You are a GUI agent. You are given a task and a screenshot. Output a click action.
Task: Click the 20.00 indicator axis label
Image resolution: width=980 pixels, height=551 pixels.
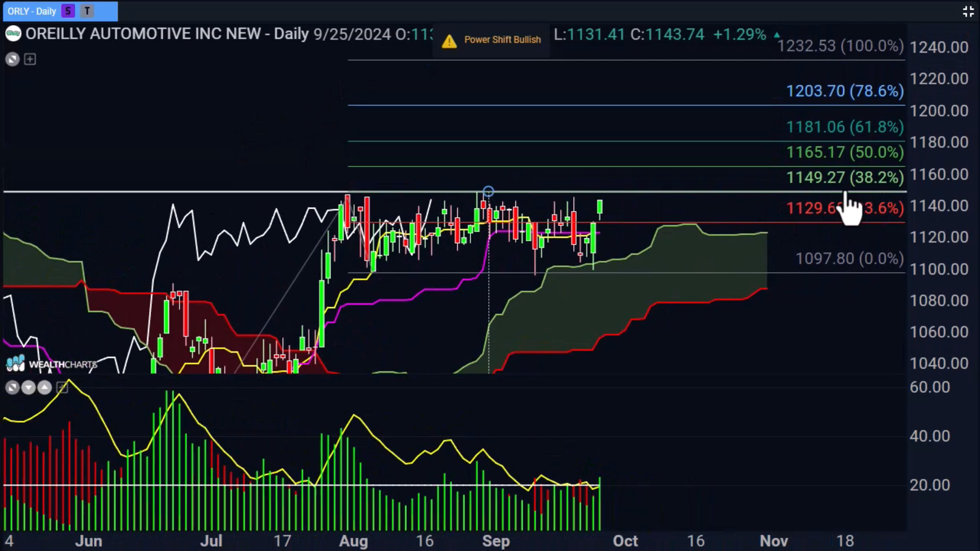click(930, 485)
